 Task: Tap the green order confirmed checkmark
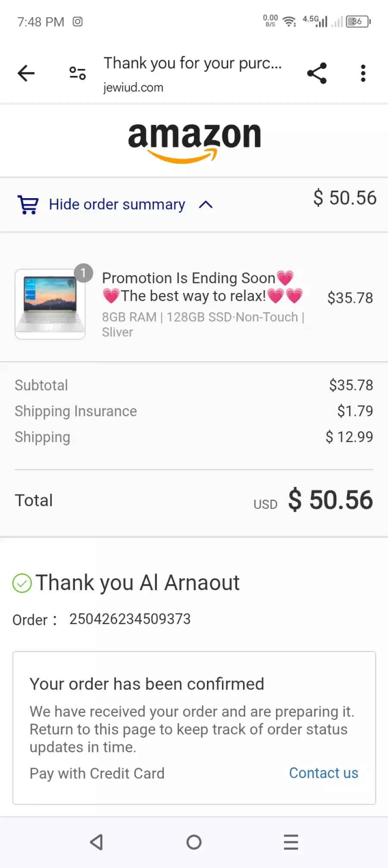22,583
